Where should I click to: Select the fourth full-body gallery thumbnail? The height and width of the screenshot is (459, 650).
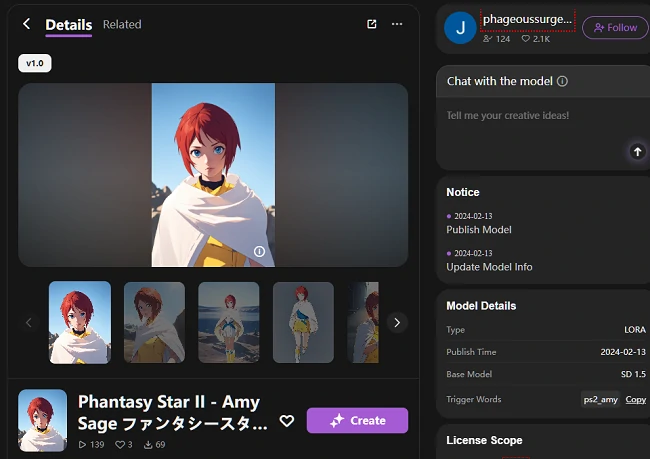[303, 322]
